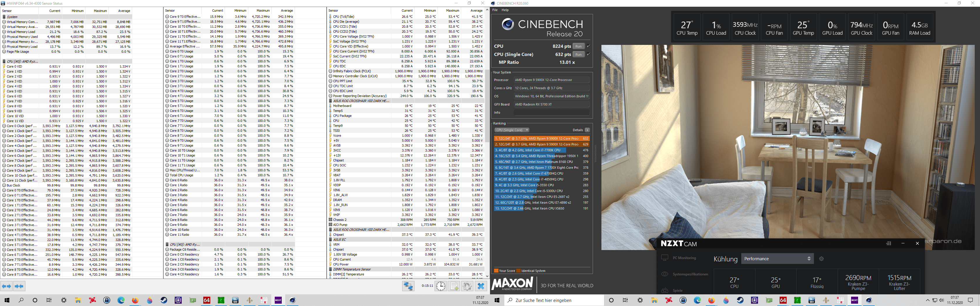Screen dimensions: 980x306
Task: Switch to NZXT CAM on left taskbar
Action: (x=278, y=300)
